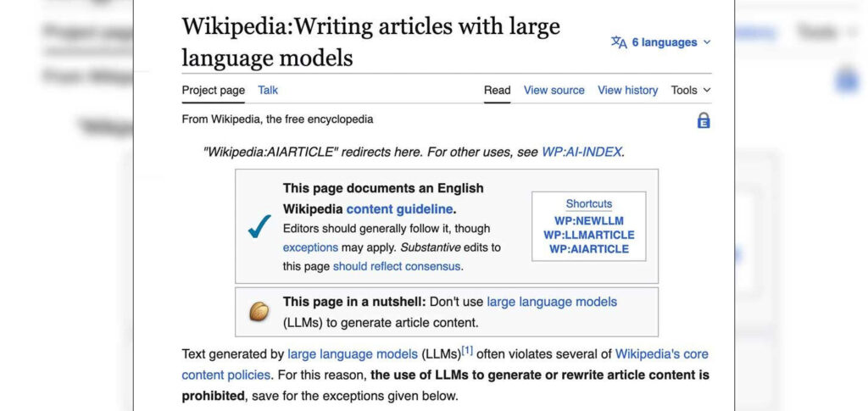The width and height of the screenshot is (868, 411).
Task: Follow the WP:AI-INDEX link
Action: click(581, 153)
